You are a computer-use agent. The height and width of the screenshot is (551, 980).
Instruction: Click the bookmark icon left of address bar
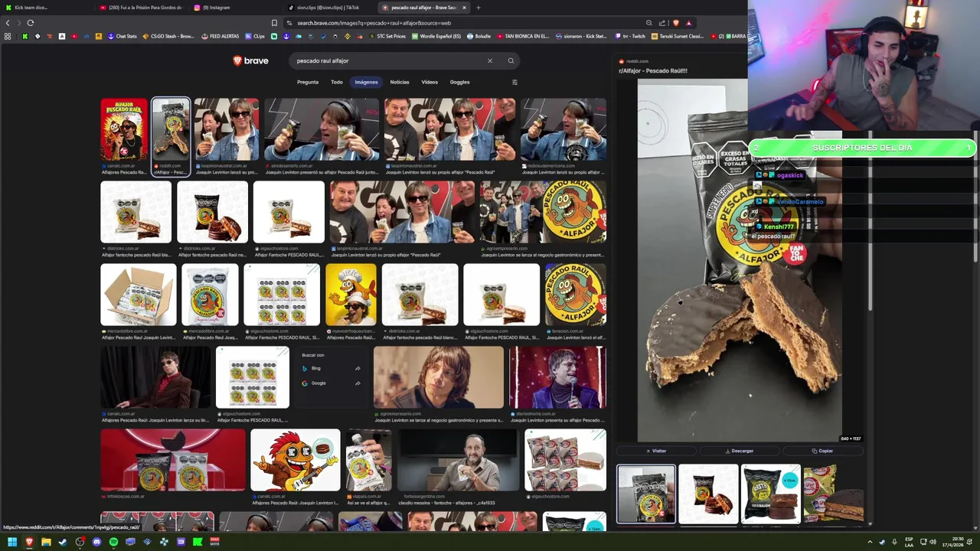click(274, 23)
